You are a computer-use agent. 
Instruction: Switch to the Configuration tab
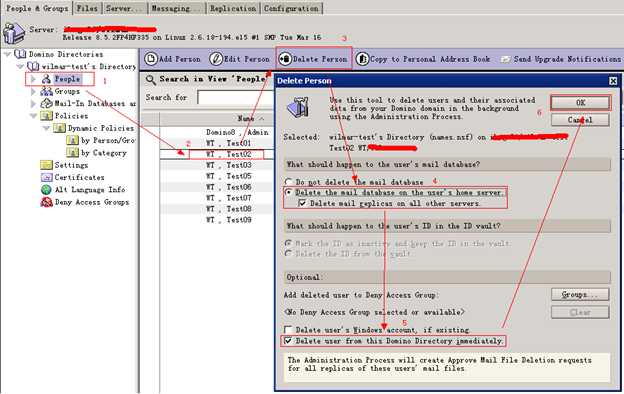click(291, 8)
